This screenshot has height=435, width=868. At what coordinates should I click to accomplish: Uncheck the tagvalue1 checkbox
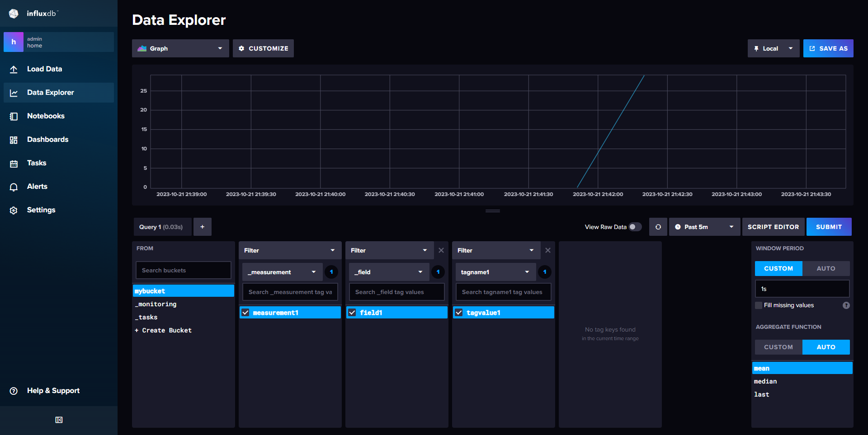coord(459,313)
